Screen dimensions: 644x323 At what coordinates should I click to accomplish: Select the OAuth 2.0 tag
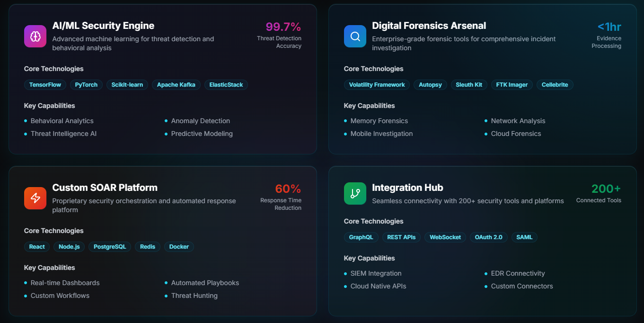[x=488, y=237]
